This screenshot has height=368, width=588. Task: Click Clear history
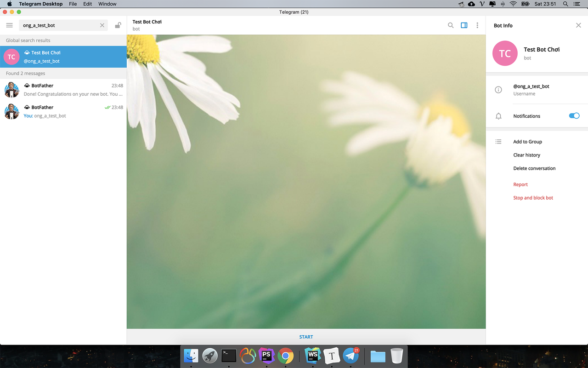click(x=526, y=155)
